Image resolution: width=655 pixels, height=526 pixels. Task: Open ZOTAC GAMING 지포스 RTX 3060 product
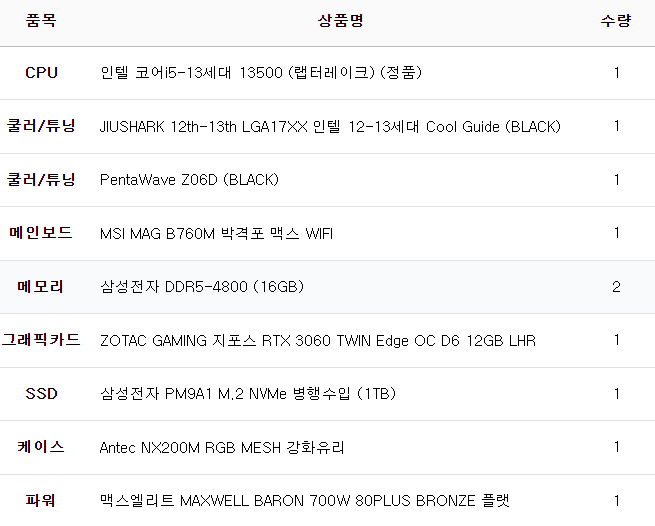coord(317,341)
